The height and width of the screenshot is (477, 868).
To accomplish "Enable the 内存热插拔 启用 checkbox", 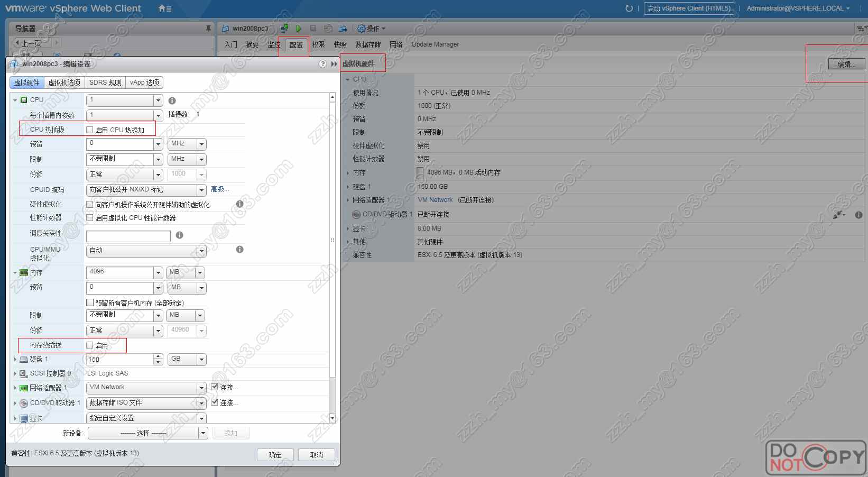I will (x=90, y=345).
